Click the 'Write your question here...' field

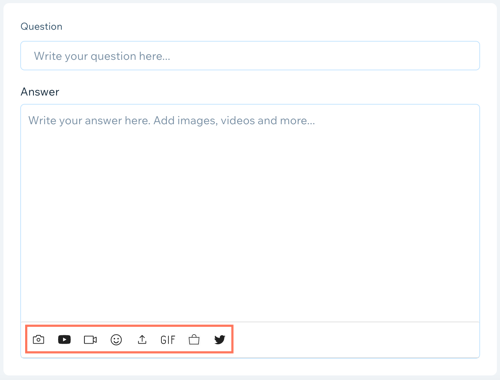pos(250,56)
